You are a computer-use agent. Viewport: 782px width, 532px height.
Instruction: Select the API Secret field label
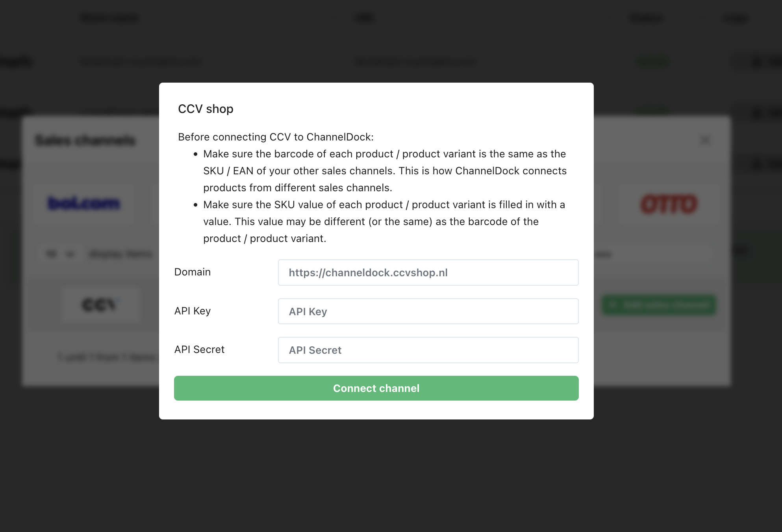199,349
